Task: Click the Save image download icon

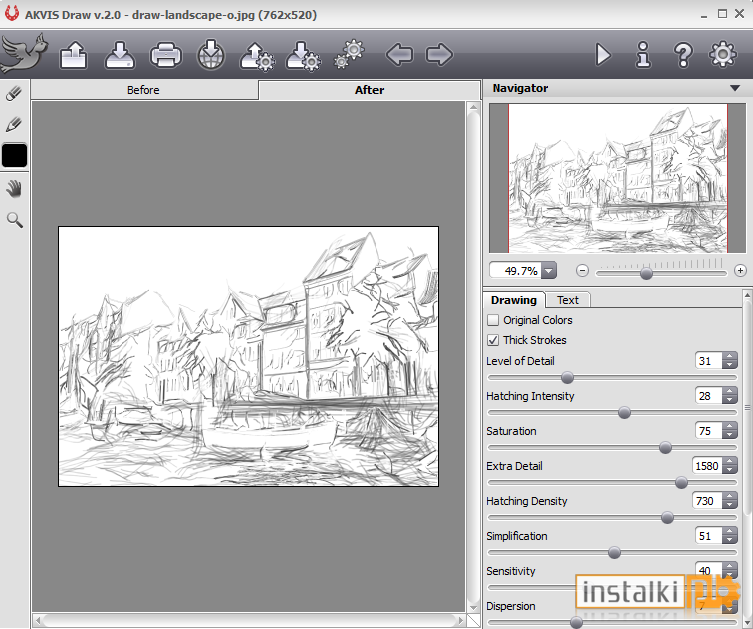Action: (x=120, y=55)
